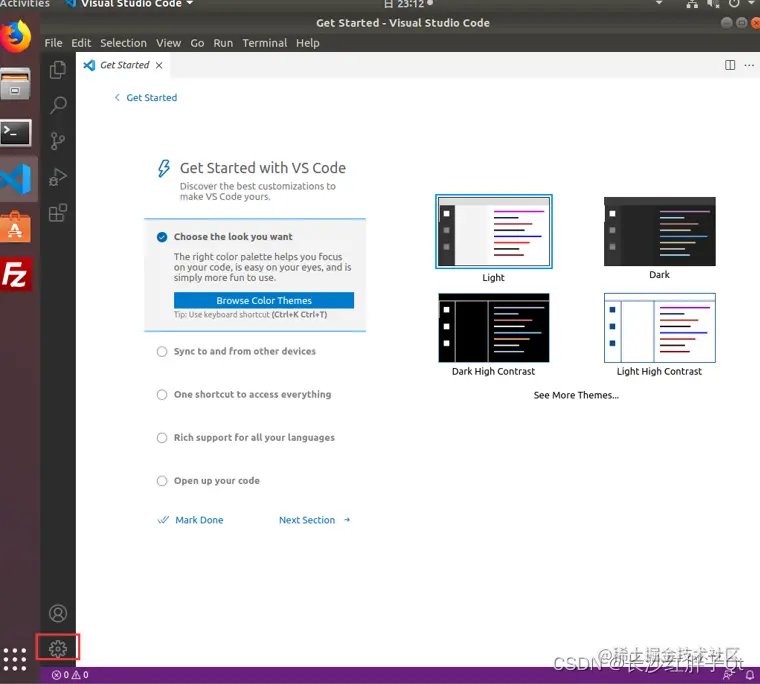Open the Accounts menu icon

click(x=58, y=613)
